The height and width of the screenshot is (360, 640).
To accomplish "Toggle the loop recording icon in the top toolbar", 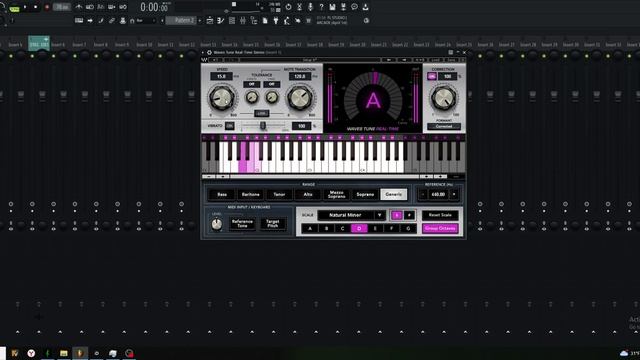I will tap(122, 7).
